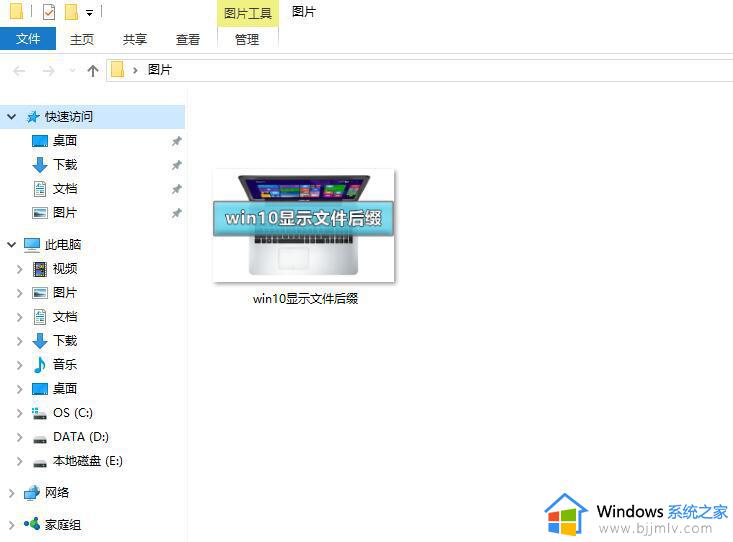Viewport: 733px width, 542px height.
Task: Click the pin icon next to quick access 下载
Action: click(x=177, y=165)
